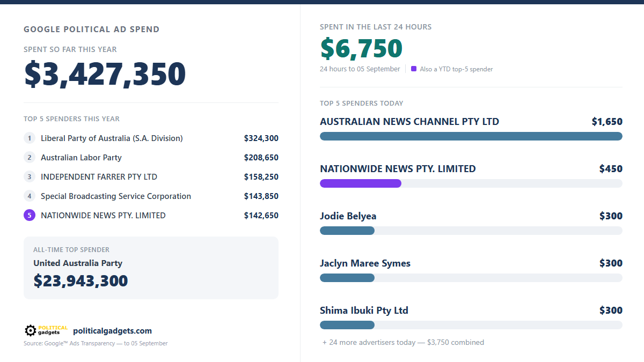Click Jodie Belyea's $300 amount
Viewport: 644px width, 362px height.
point(611,216)
